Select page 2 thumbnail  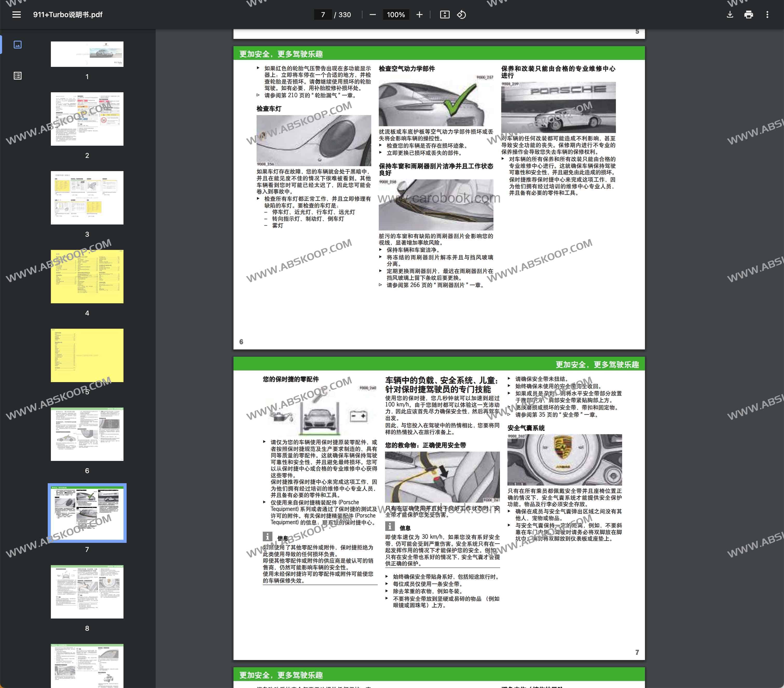click(x=87, y=119)
